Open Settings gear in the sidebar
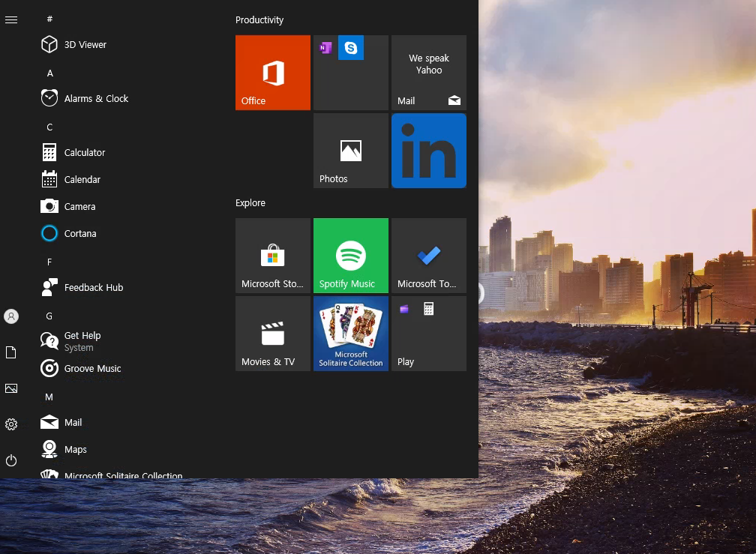Viewport: 756px width, 554px height. 11,424
